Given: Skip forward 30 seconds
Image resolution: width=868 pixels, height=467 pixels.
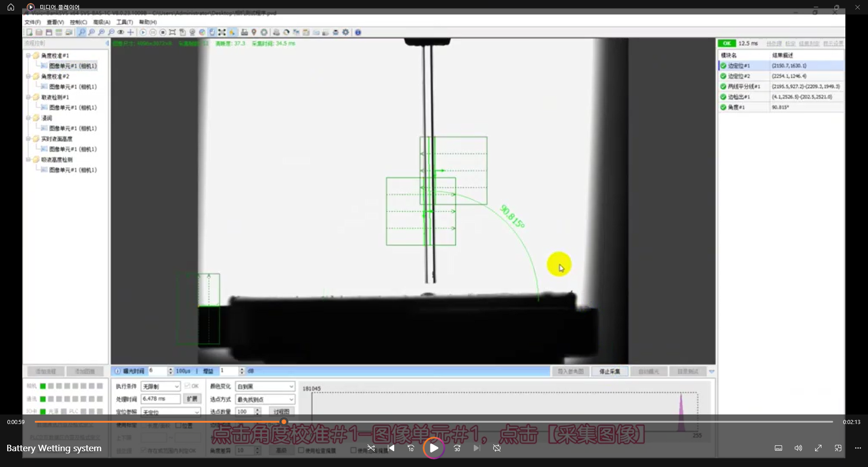Looking at the screenshot, I should pos(457,448).
